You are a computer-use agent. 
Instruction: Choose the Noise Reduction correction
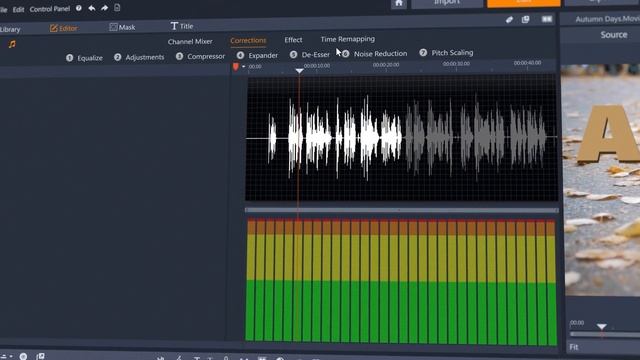(x=374, y=53)
